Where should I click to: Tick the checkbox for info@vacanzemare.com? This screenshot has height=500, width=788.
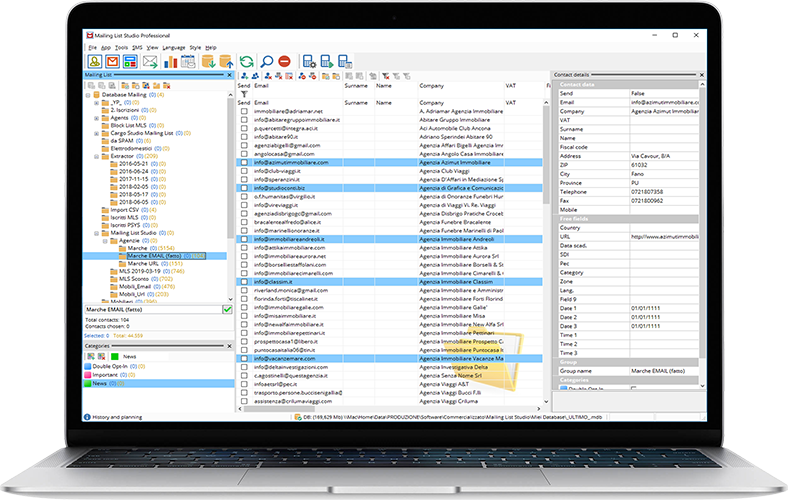244,359
